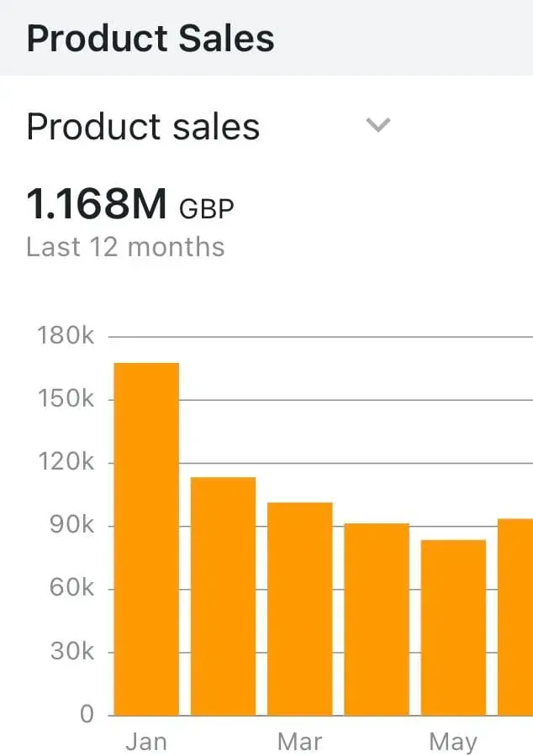Click the 120k axis value
Screen dimensions: 533x756
(66, 462)
